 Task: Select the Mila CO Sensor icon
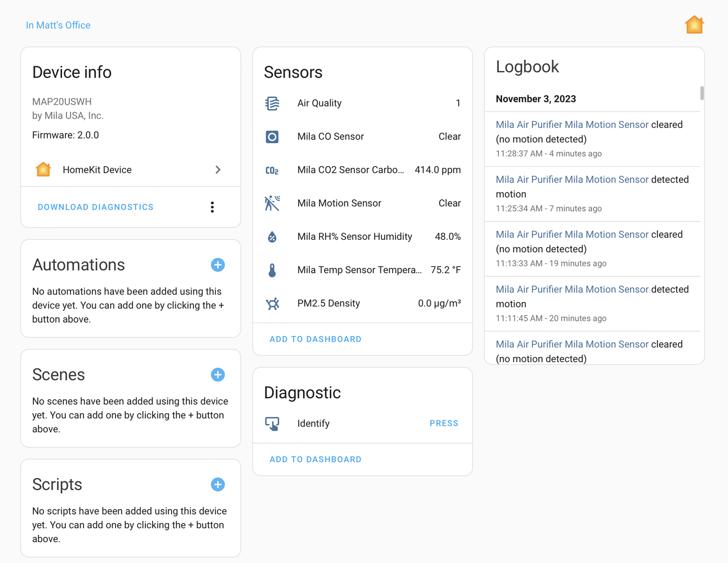click(272, 136)
